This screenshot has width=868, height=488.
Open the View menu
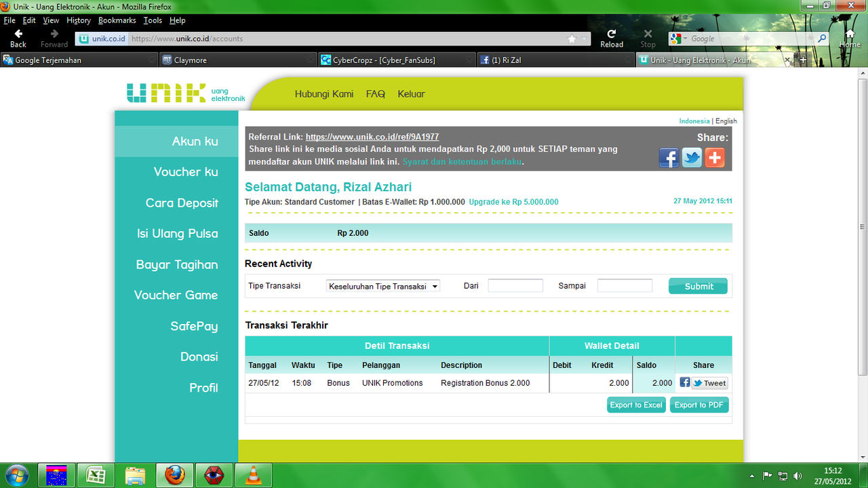[x=51, y=20]
